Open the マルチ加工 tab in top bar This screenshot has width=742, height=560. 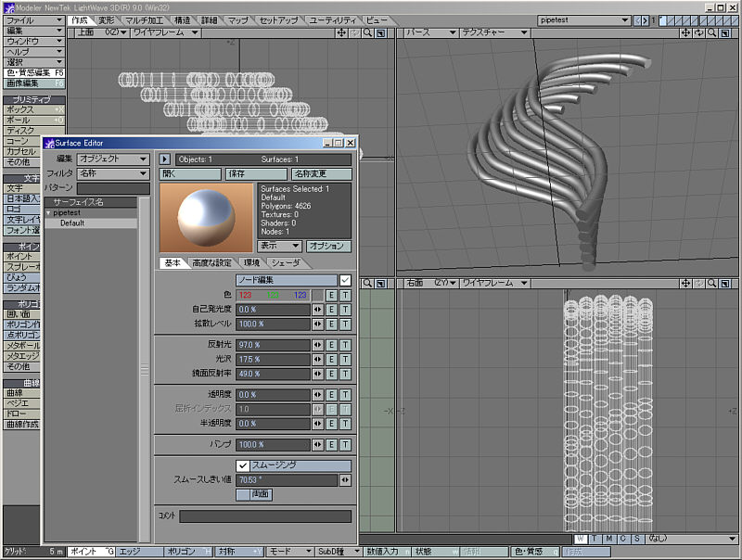[145, 19]
